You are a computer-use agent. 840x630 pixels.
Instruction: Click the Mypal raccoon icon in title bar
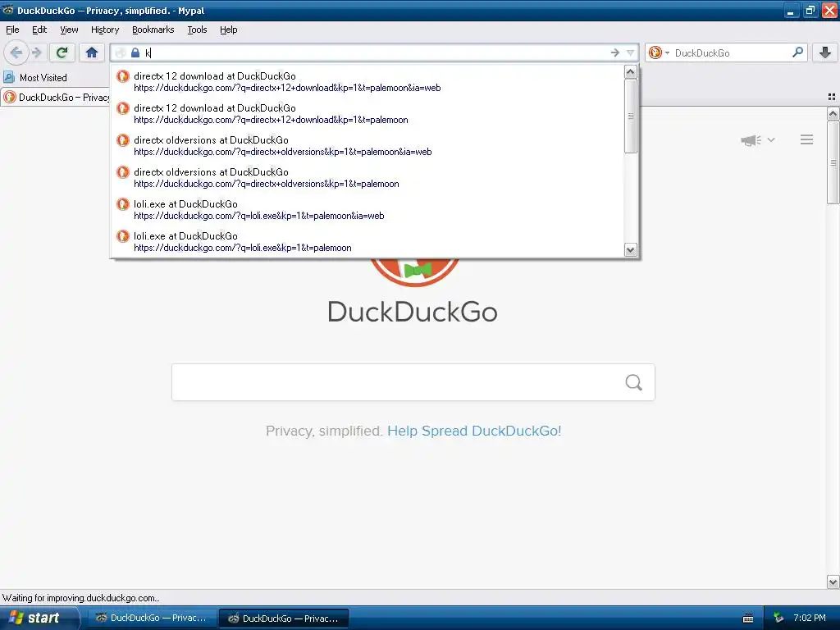[7, 10]
